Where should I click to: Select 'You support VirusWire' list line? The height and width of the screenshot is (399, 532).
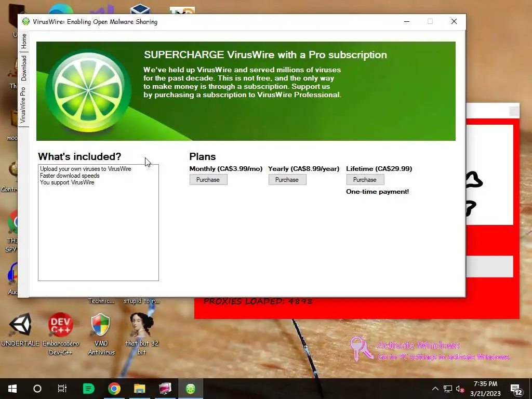pos(67,182)
